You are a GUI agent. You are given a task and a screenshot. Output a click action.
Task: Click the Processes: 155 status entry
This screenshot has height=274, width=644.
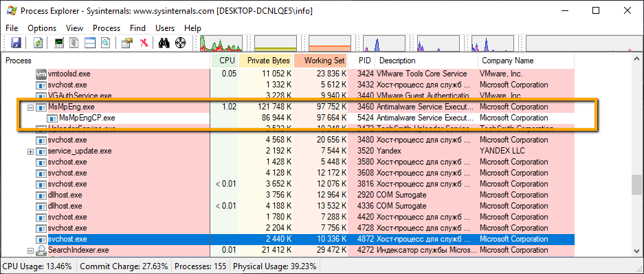click(x=200, y=266)
